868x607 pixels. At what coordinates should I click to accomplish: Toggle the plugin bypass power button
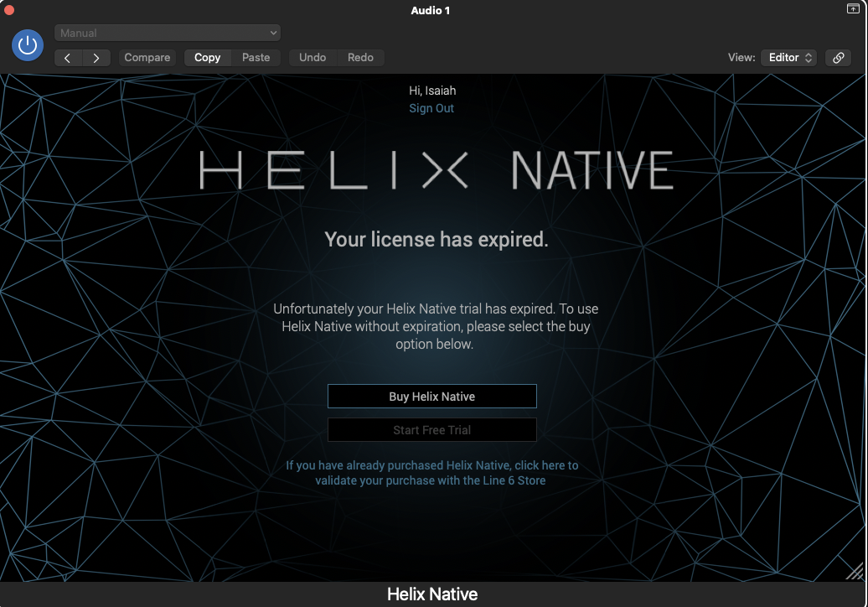point(28,44)
